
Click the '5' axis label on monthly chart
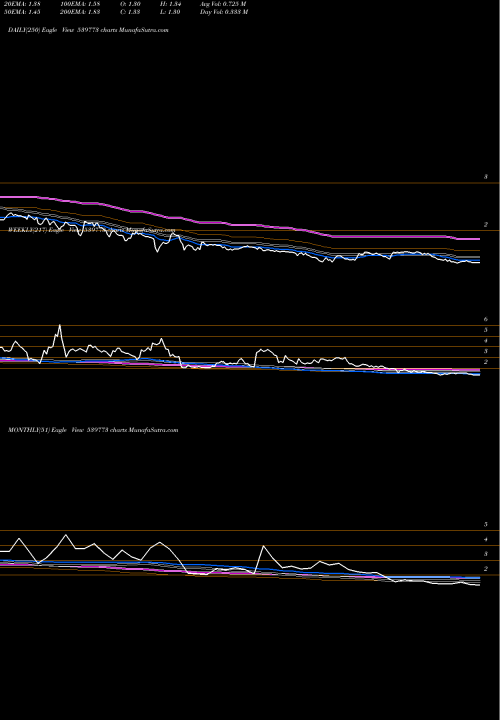[x=486, y=524]
